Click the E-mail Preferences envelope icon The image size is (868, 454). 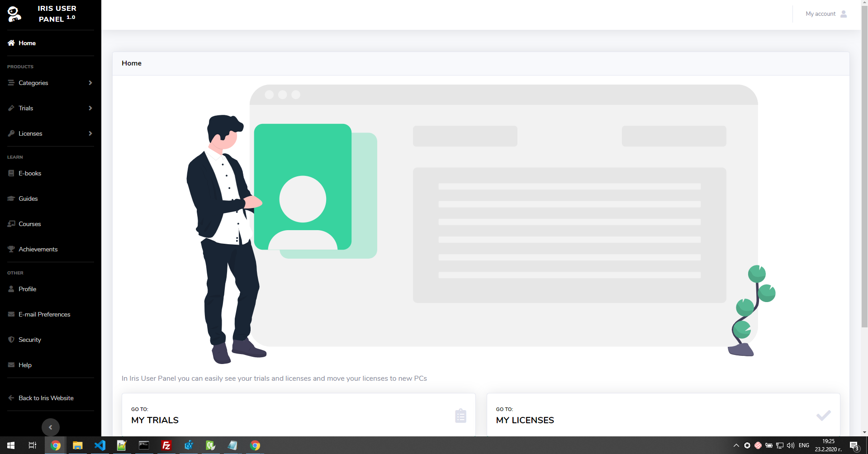click(11, 314)
